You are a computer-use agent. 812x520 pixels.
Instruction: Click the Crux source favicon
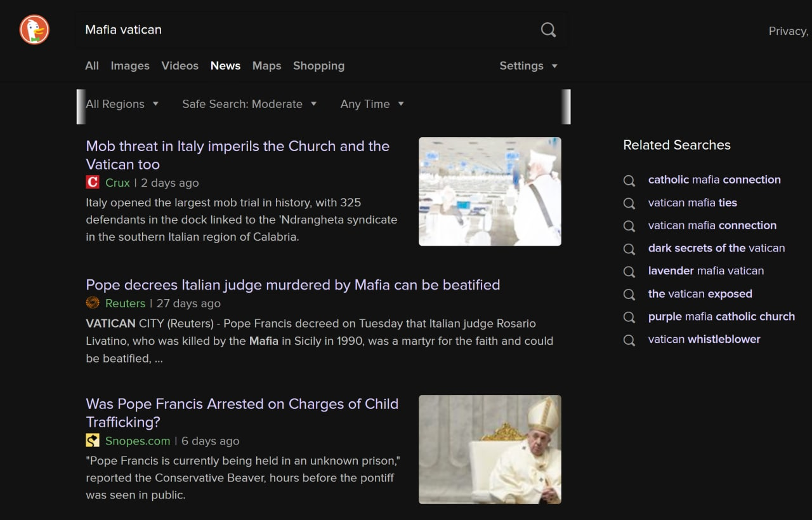click(93, 183)
